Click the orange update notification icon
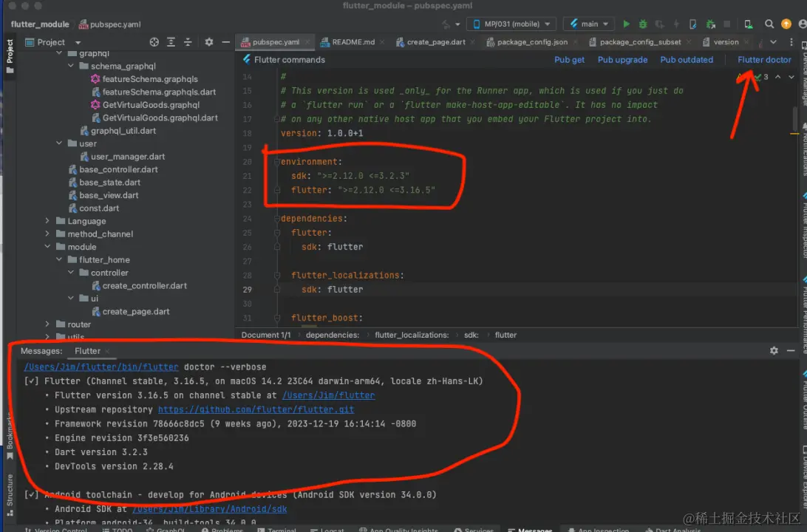Screen dimensions: 807x532 pyautogui.click(x=786, y=24)
